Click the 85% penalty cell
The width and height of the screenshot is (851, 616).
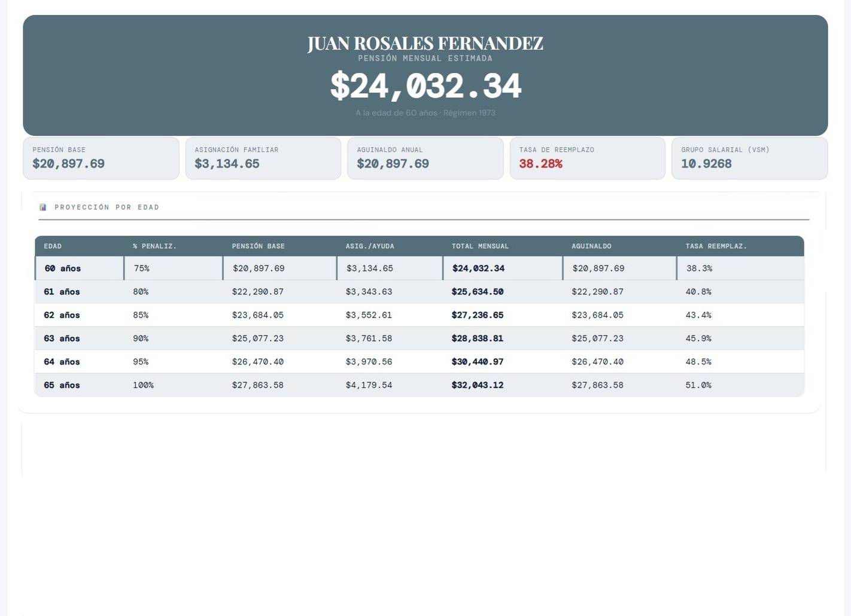coord(141,315)
